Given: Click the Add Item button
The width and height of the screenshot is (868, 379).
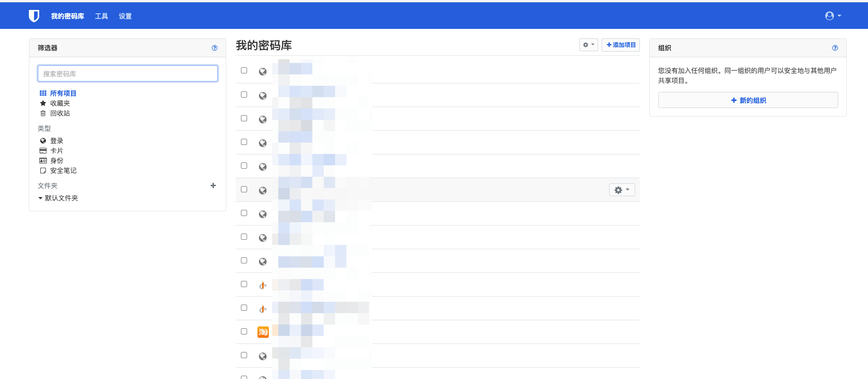Looking at the screenshot, I should coord(620,45).
